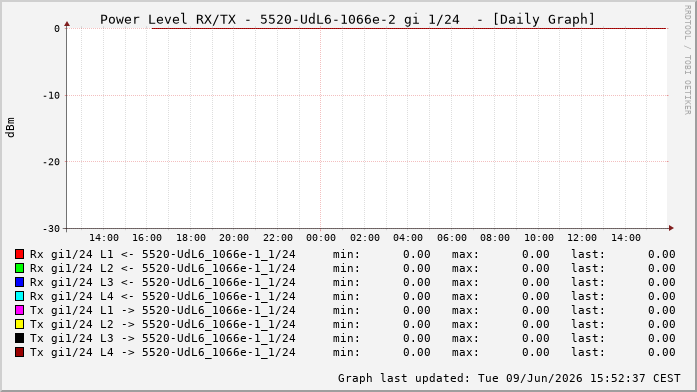Screen dimensions: 697x392
Task: Click the max value of Tx L1 row
Action: 536,310
